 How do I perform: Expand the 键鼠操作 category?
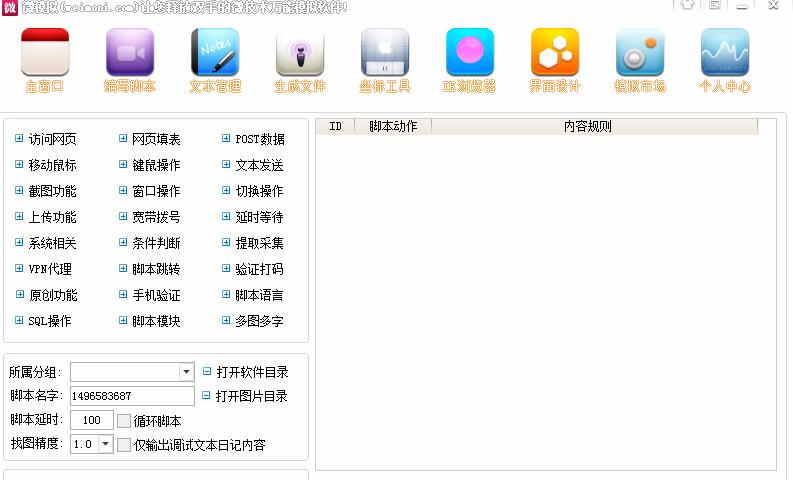point(123,164)
